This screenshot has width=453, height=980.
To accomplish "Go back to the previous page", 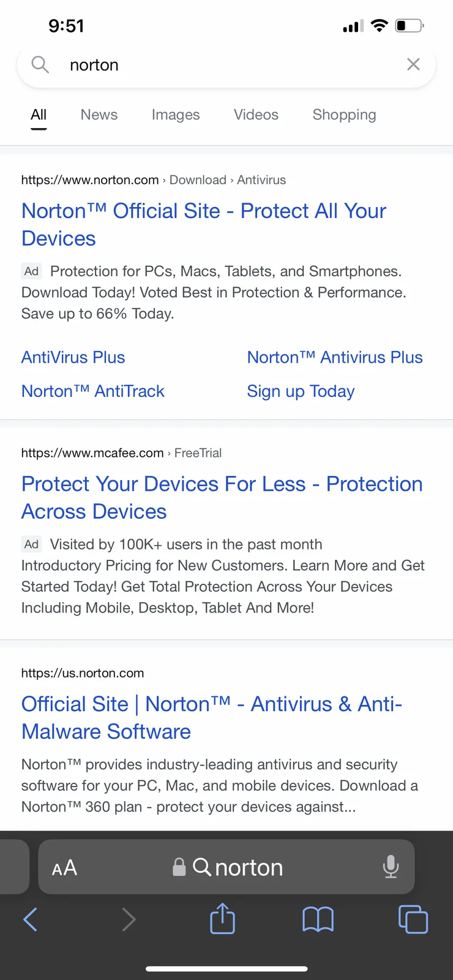I will click(x=30, y=919).
